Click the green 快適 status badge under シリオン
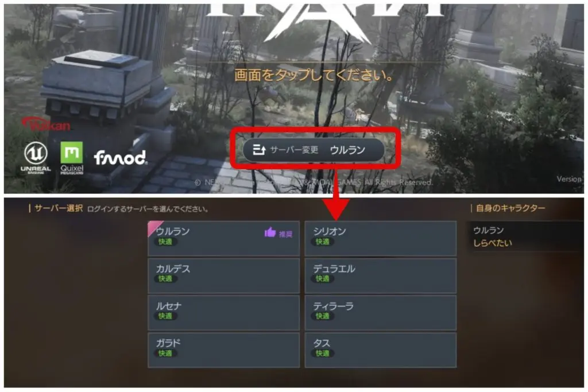 [322, 242]
